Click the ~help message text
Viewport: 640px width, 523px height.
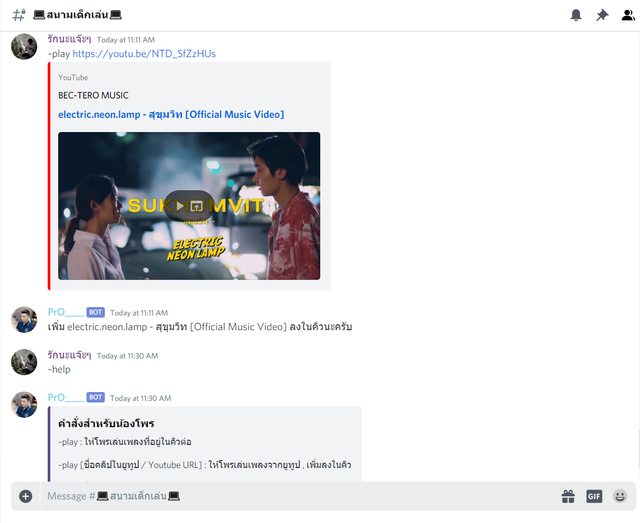point(59,369)
